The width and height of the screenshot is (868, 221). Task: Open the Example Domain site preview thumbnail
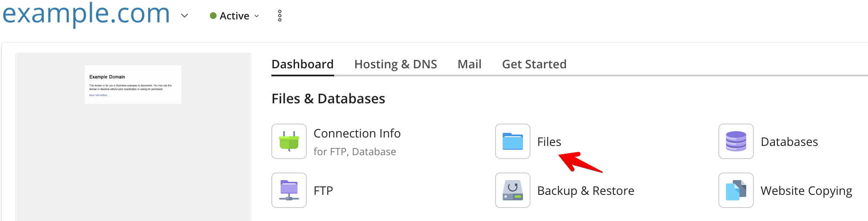point(133,137)
